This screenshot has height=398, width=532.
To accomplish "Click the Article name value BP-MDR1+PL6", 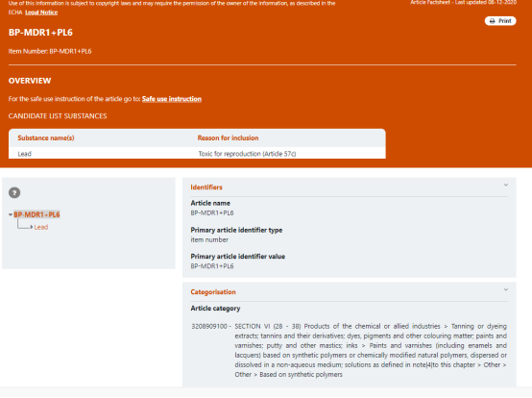I will pyautogui.click(x=212, y=212).
